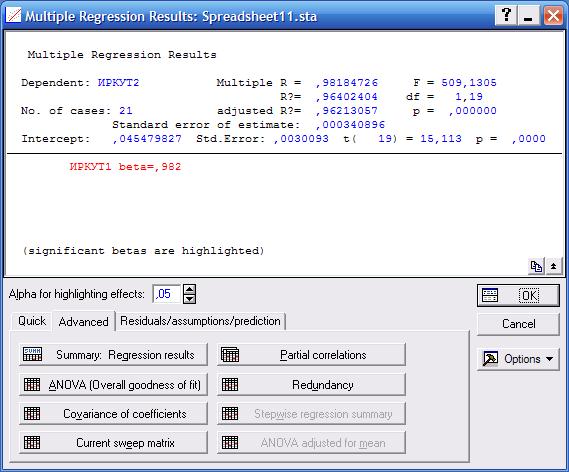Click the alpha value input field
The width and height of the screenshot is (569, 472).
[x=167, y=294]
